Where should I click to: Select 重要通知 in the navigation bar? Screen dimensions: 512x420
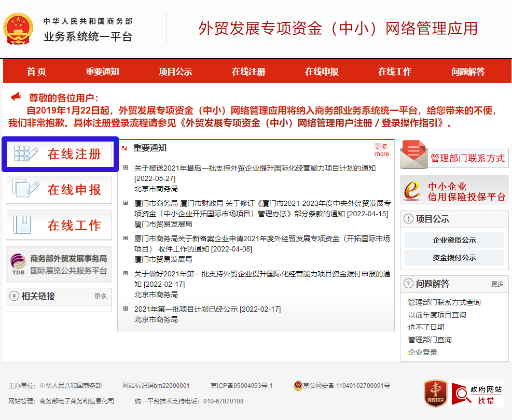(102, 72)
